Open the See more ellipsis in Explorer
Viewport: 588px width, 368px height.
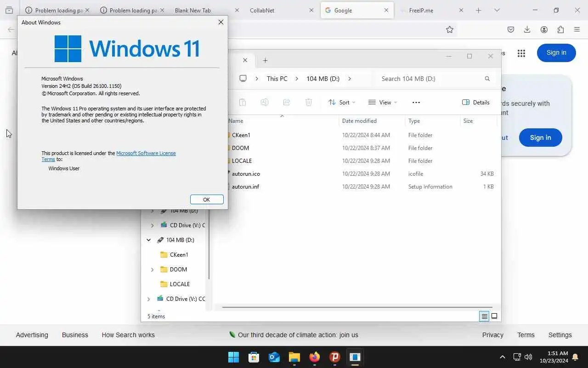[416, 102]
